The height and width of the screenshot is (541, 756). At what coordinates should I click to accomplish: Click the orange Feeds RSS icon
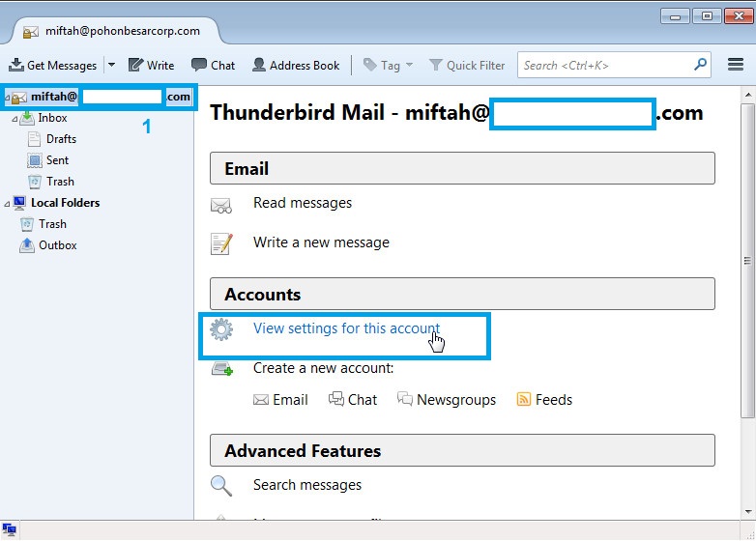click(524, 399)
